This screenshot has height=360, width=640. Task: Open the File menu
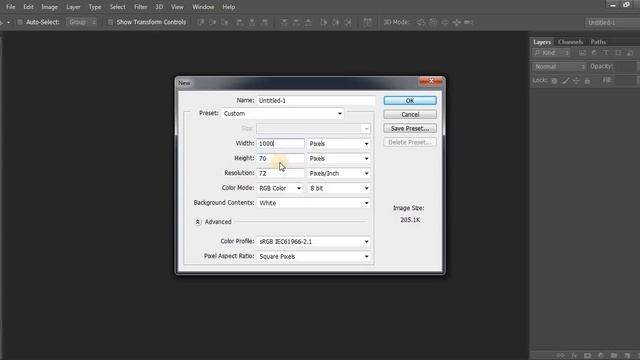point(11,7)
